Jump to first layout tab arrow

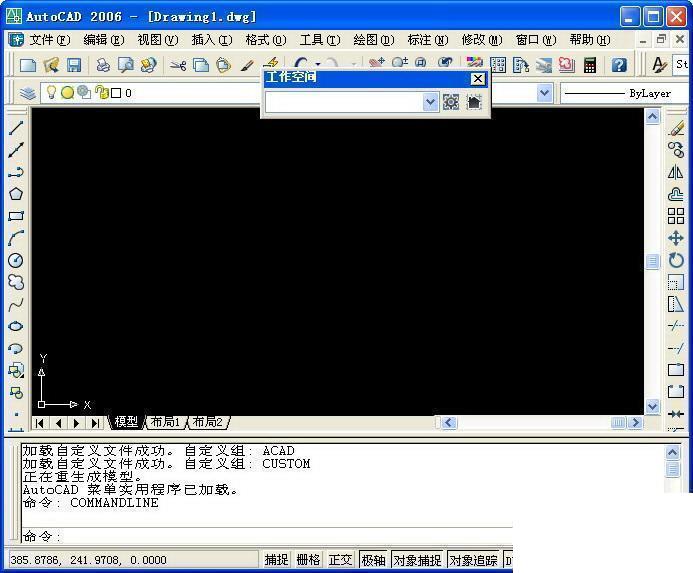[x=39, y=423]
